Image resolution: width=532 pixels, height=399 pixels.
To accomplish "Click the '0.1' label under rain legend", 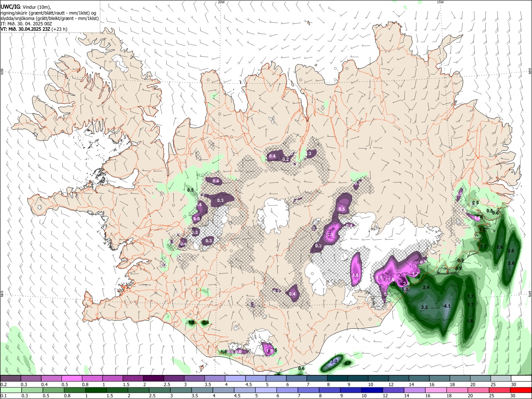I will 3,396.
